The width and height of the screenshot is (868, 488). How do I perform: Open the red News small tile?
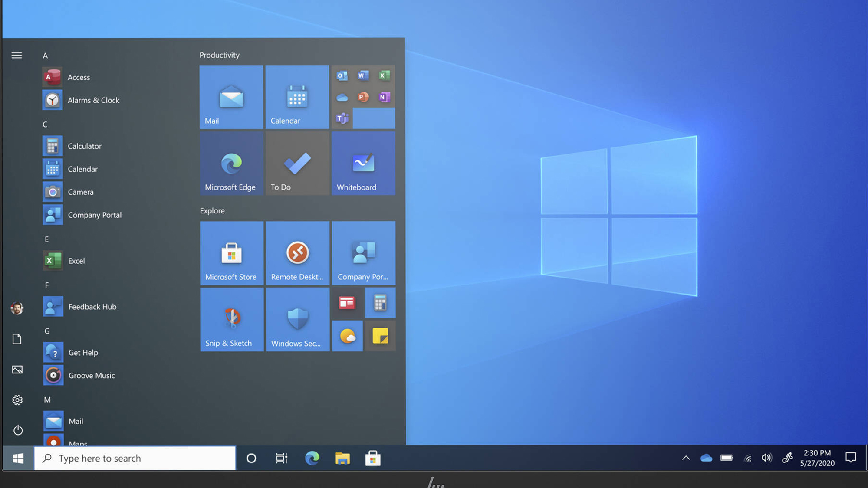[x=347, y=303]
